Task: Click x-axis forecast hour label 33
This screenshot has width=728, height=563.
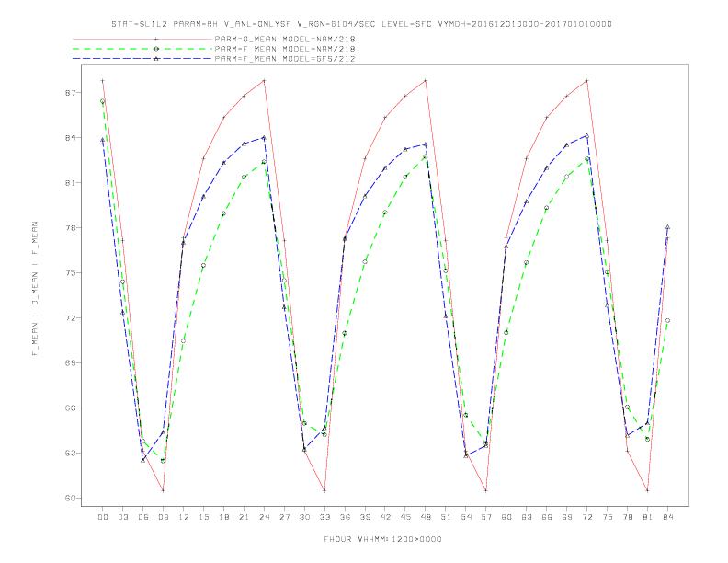Action: tap(324, 517)
